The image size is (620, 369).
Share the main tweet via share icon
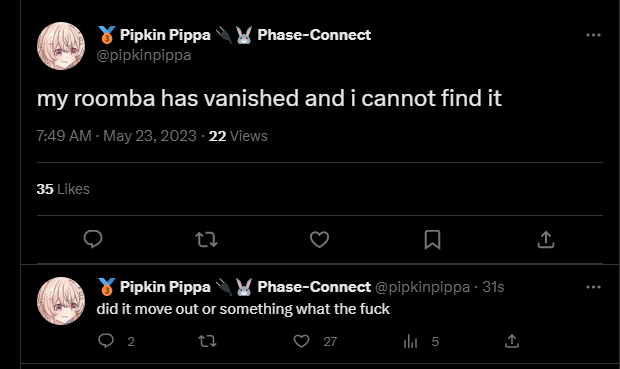[546, 239]
